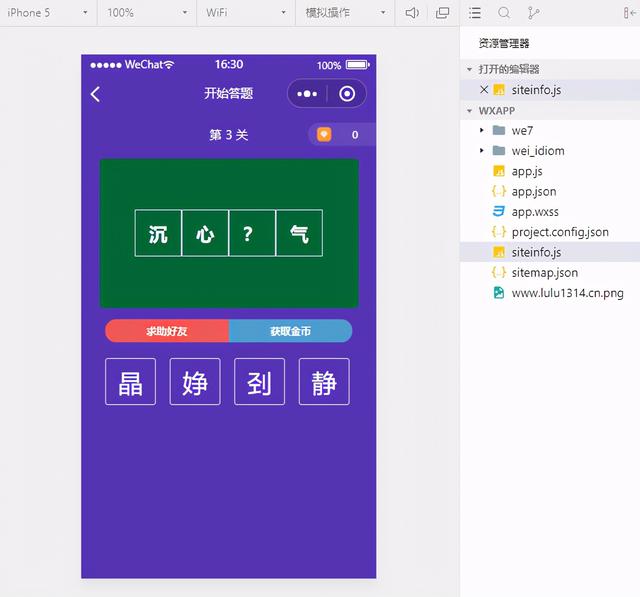The width and height of the screenshot is (640, 597).
Task: Click the 资源管理器 panel title
Action: (504, 43)
